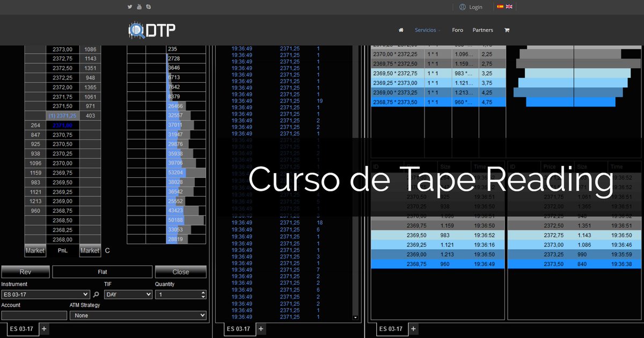
Task: Open the Twitter social icon
Action: pyautogui.click(x=130, y=7)
